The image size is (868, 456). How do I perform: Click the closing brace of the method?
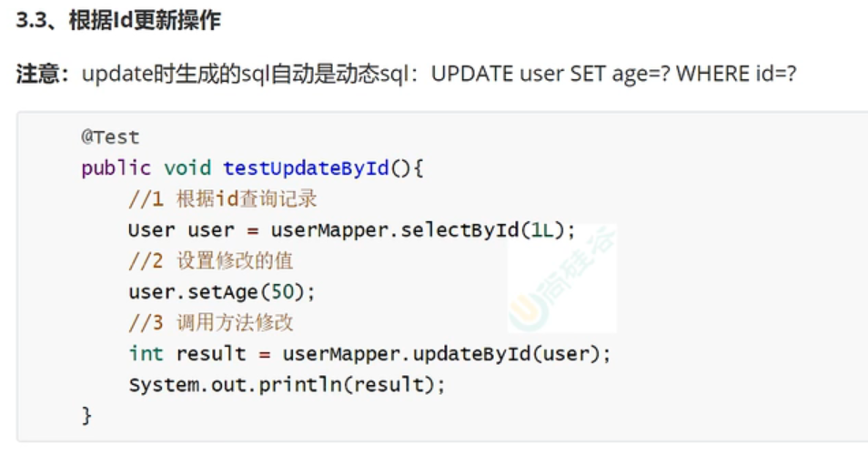(x=86, y=415)
